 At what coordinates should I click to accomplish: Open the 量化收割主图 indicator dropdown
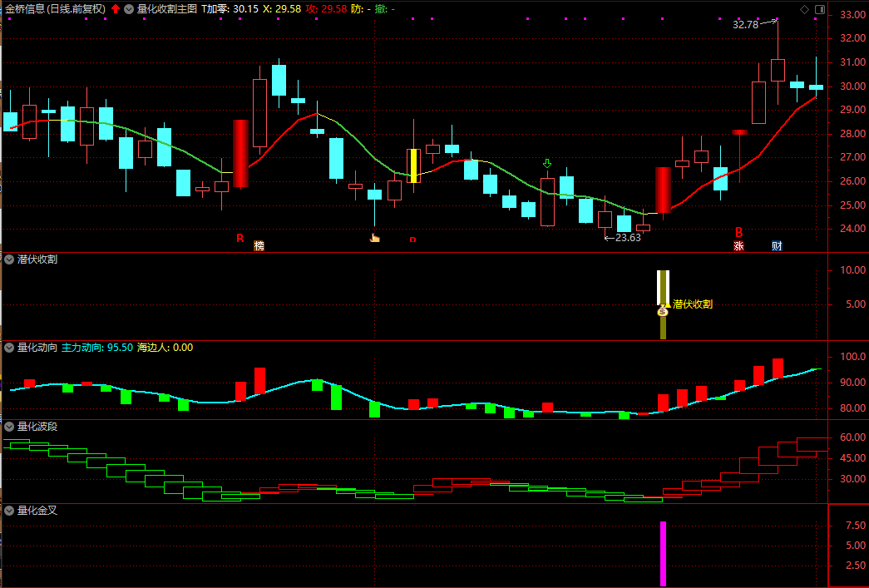pyautogui.click(x=129, y=9)
